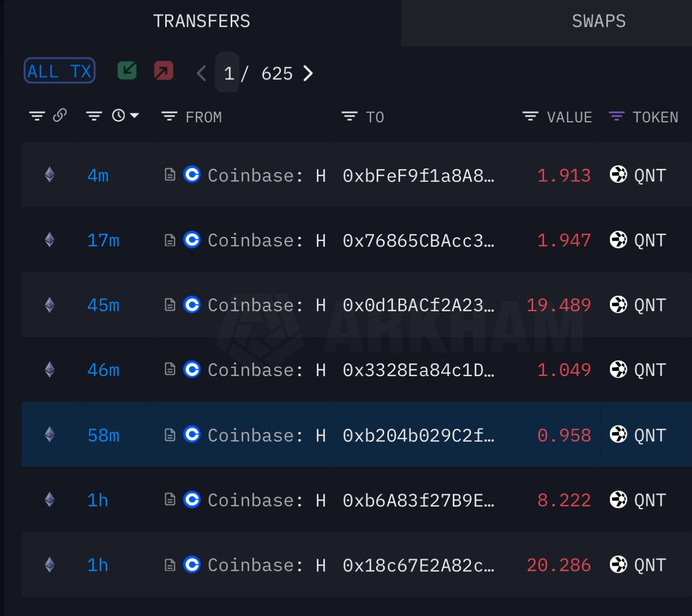Open the 17m transaction time link
692x616 pixels.
(103, 240)
